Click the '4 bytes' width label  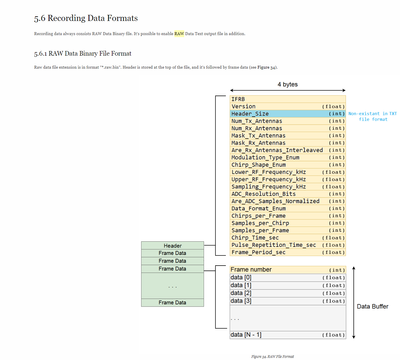287,84
